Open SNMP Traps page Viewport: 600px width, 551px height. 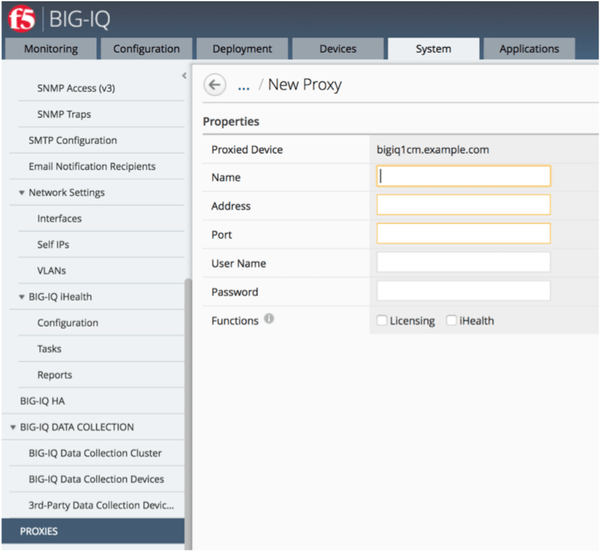pyautogui.click(x=64, y=114)
